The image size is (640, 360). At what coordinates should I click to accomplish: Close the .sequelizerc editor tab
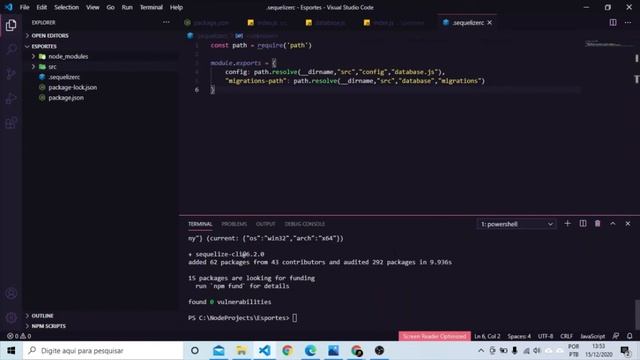(x=489, y=22)
